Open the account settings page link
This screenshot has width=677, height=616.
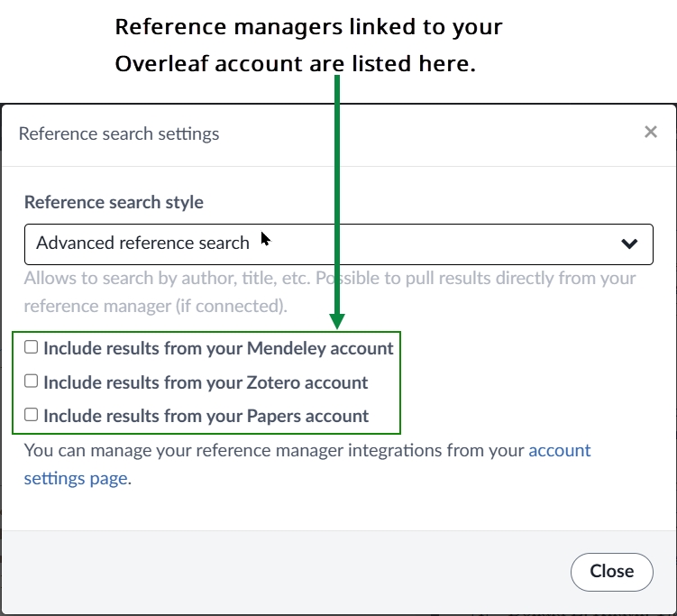coord(559,450)
